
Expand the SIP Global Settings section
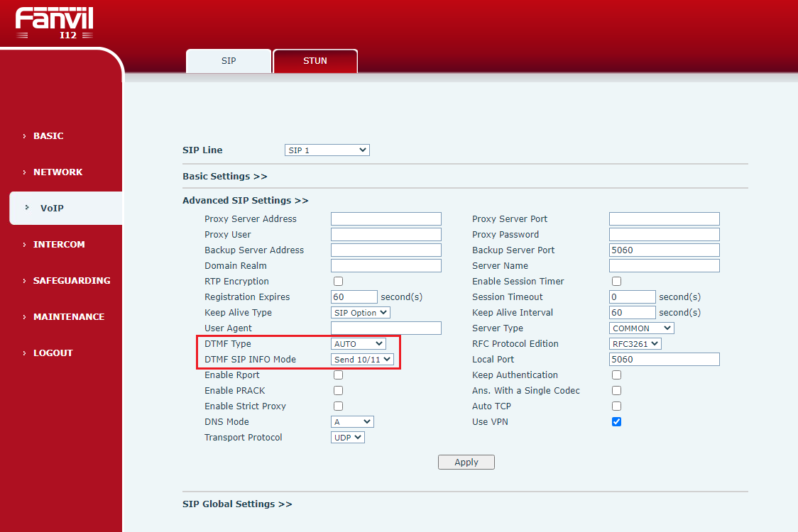point(237,504)
